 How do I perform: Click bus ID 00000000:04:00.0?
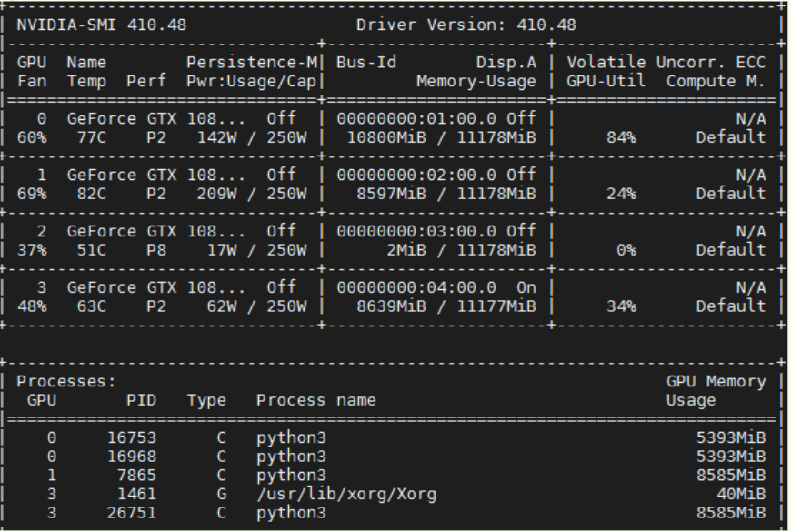pos(416,287)
